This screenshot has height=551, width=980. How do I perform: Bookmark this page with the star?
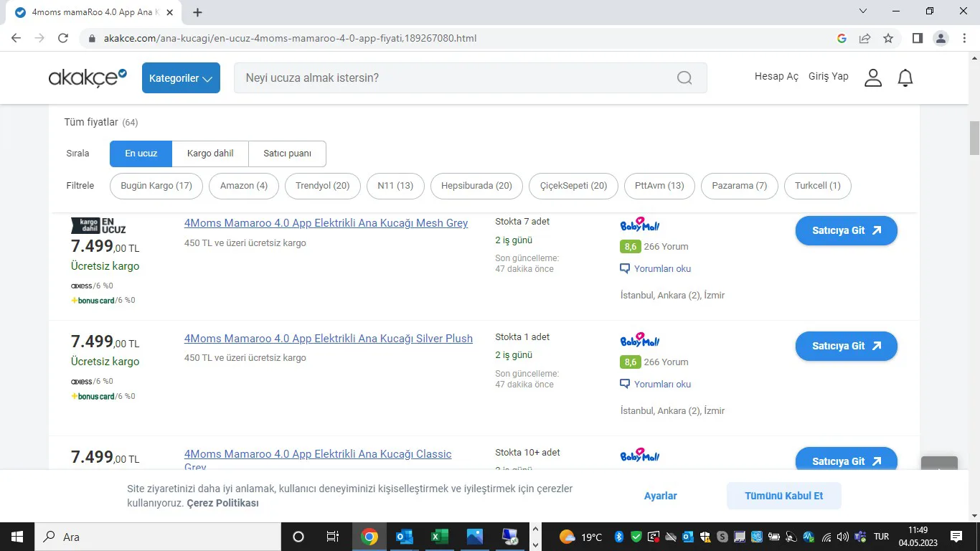[x=888, y=38]
